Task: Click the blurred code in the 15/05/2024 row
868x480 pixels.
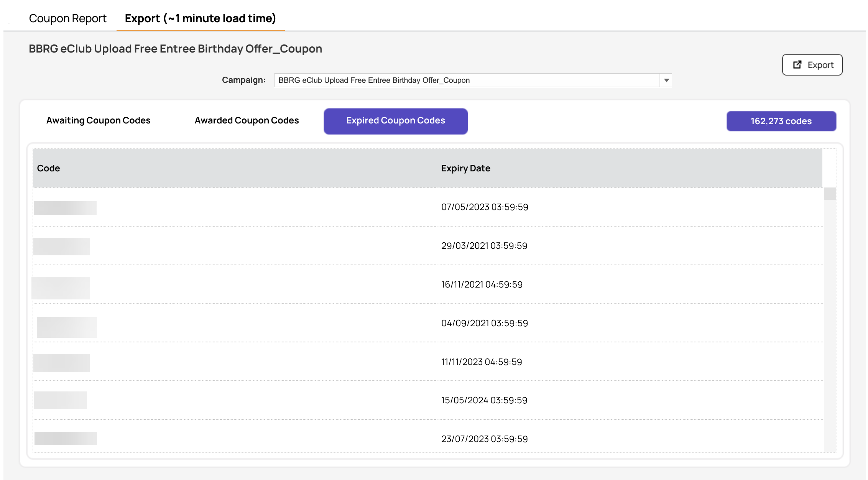Action: point(60,400)
